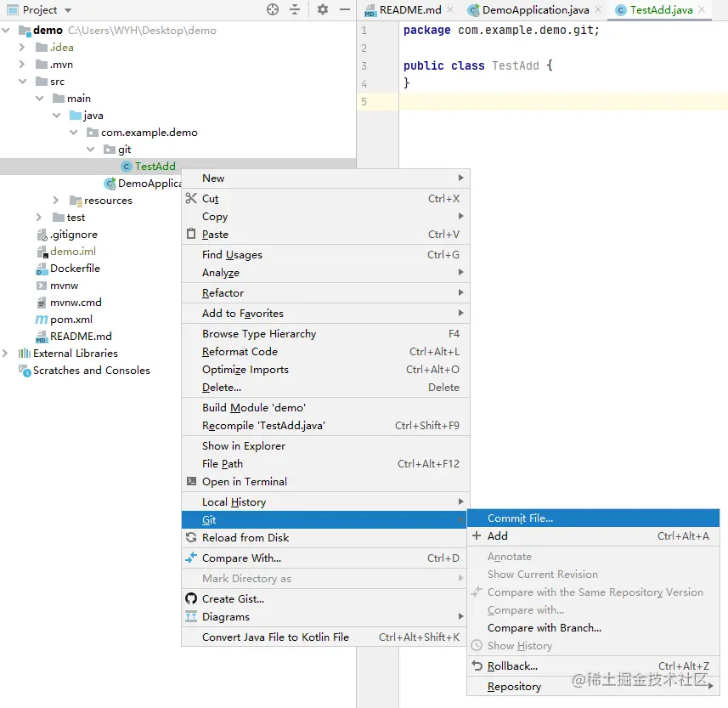Collapse the java source folder
The height and width of the screenshot is (708, 728).
pyautogui.click(x=57, y=116)
